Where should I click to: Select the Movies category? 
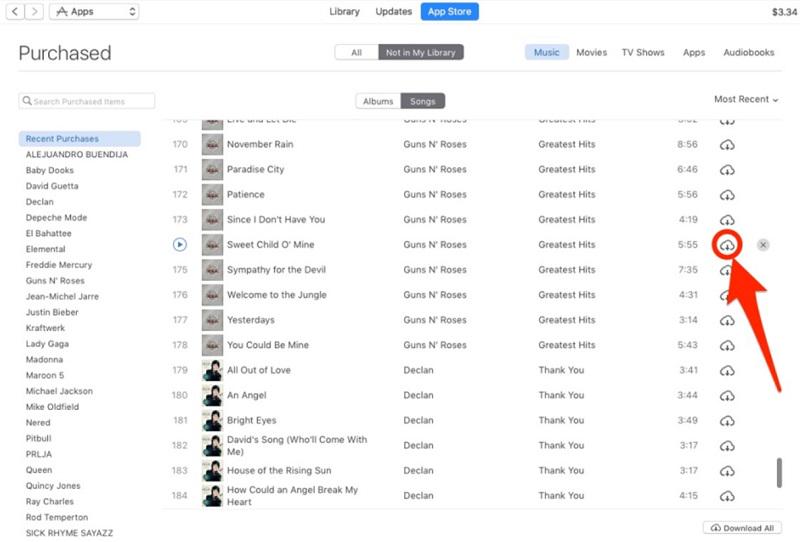(x=591, y=52)
